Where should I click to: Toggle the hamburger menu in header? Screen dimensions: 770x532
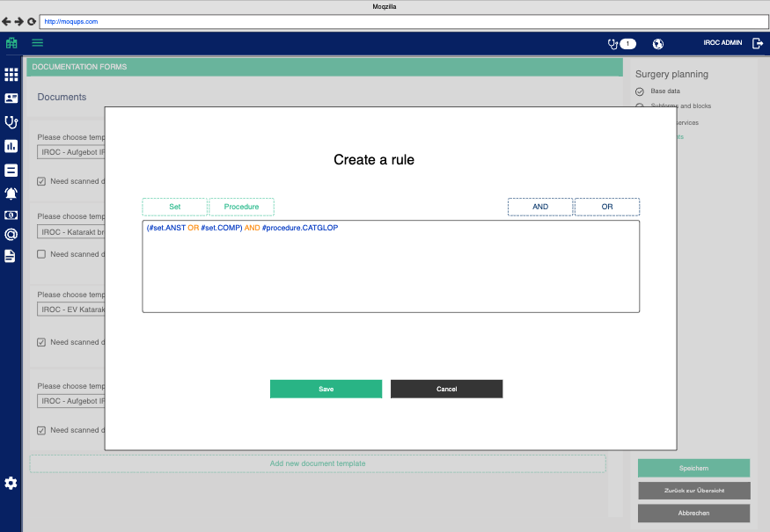(x=38, y=43)
